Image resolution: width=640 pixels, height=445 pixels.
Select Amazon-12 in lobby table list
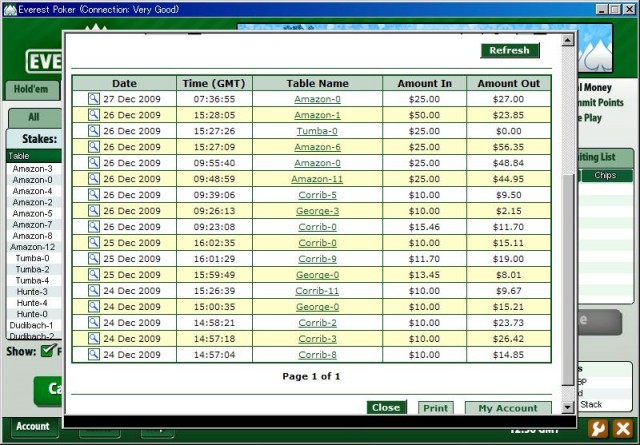[33, 247]
